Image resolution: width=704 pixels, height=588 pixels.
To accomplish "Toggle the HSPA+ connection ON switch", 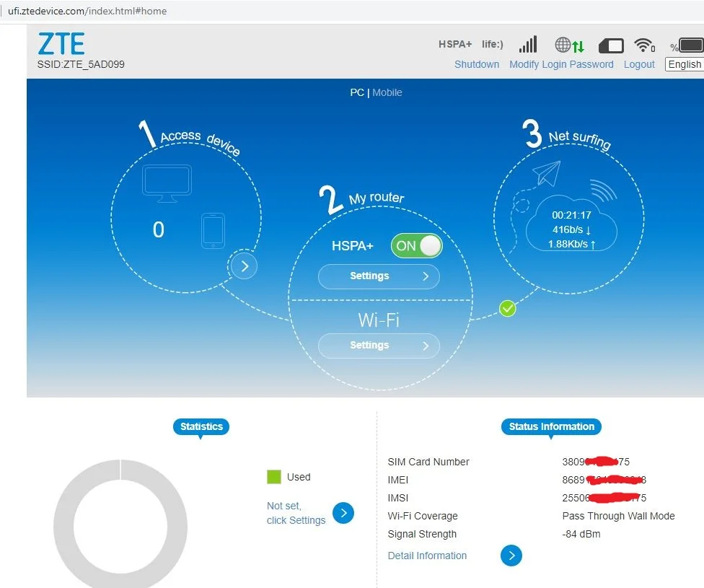I will [x=417, y=246].
